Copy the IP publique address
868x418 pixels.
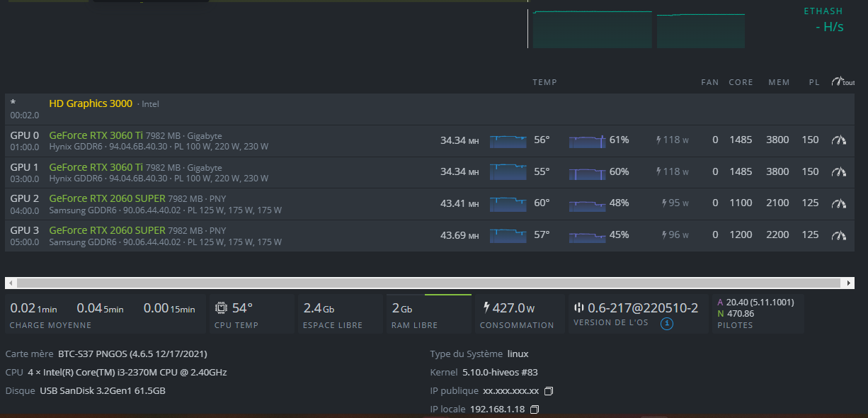(548, 391)
